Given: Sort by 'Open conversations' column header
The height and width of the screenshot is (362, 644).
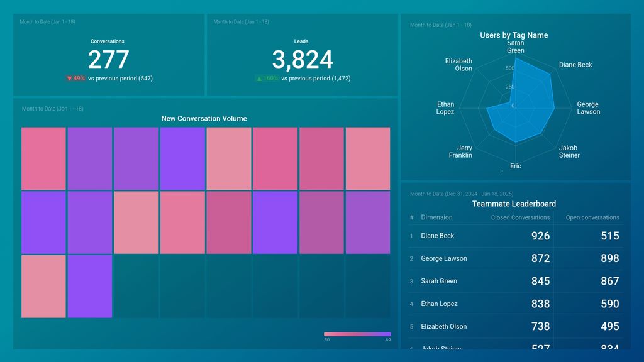Looking at the screenshot, I should pyautogui.click(x=592, y=217).
